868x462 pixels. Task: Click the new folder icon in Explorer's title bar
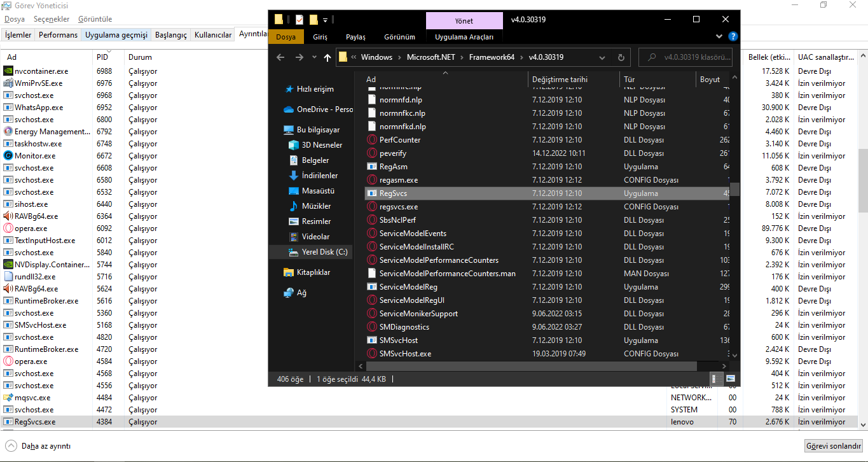point(313,20)
